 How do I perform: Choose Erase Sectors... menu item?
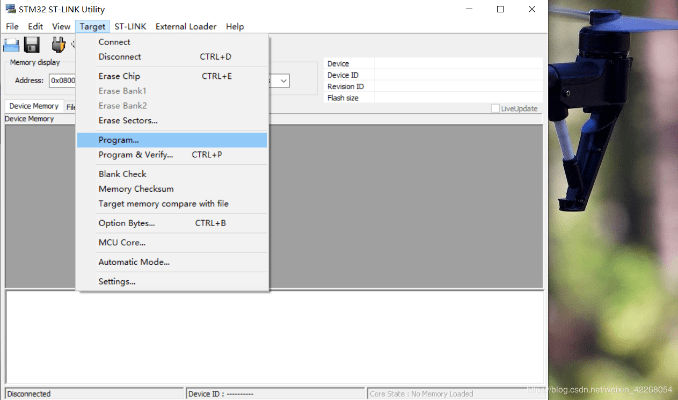pos(128,120)
